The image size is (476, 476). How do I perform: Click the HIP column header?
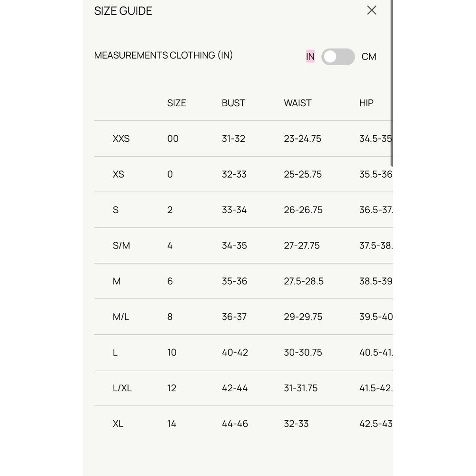point(366,103)
